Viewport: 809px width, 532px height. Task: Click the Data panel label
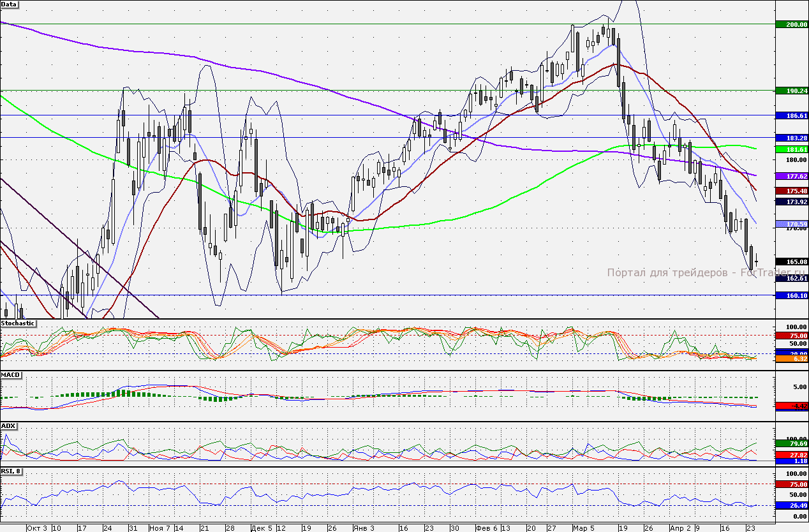[x=10, y=4]
